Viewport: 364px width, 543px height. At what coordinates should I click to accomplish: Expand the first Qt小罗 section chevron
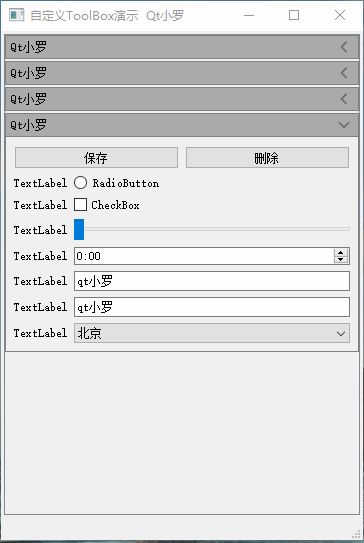[344, 47]
